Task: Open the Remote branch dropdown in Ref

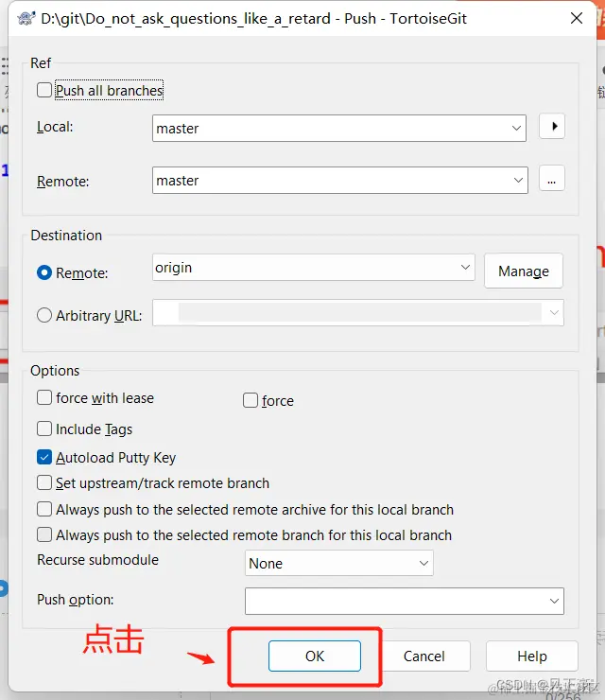Action: pyautogui.click(x=518, y=180)
